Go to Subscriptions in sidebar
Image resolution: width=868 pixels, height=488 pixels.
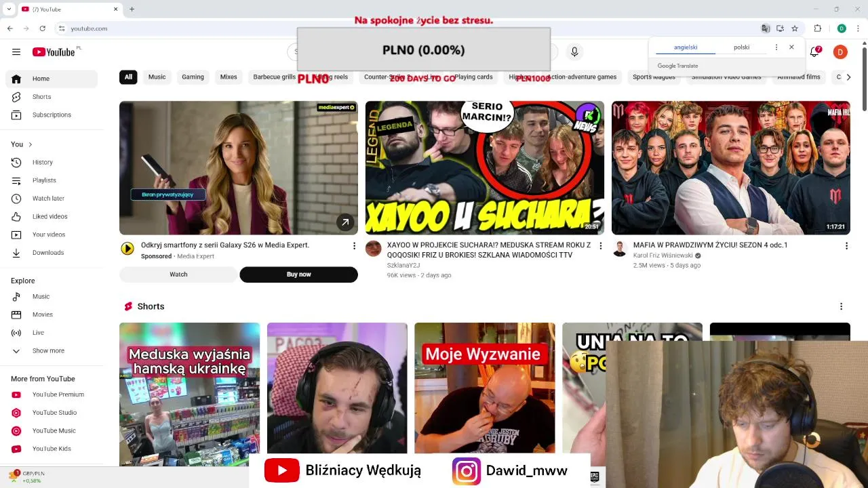point(52,115)
